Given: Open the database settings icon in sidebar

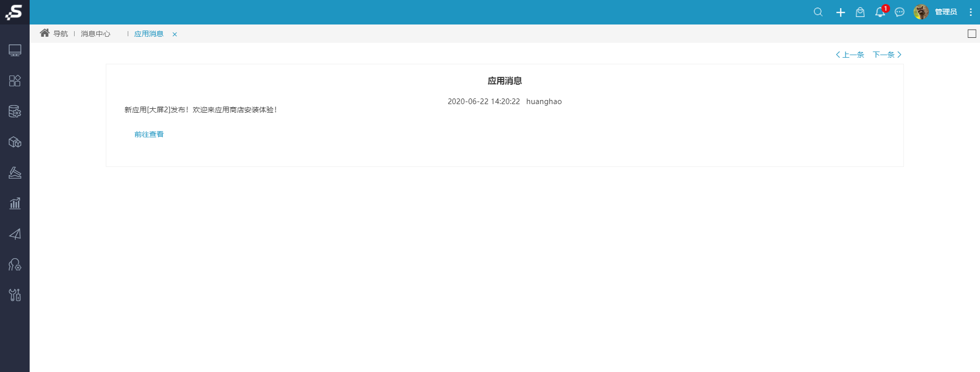Looking at the screenshot, I should click(15, 111).
